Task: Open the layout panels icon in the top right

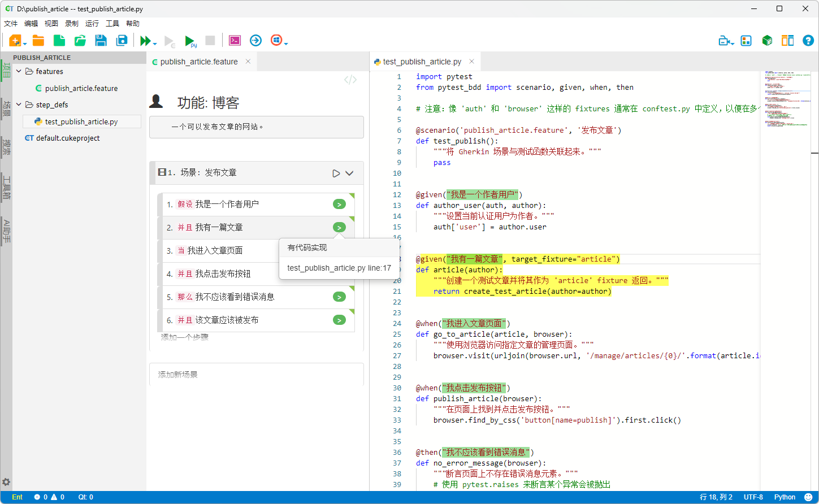Action: click(787, 40)
